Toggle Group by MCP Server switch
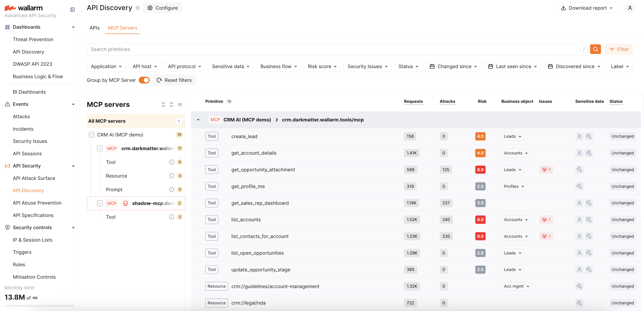The height and width of the screenshot is (311, 644). pyautogui.click(x=144, y=80)
